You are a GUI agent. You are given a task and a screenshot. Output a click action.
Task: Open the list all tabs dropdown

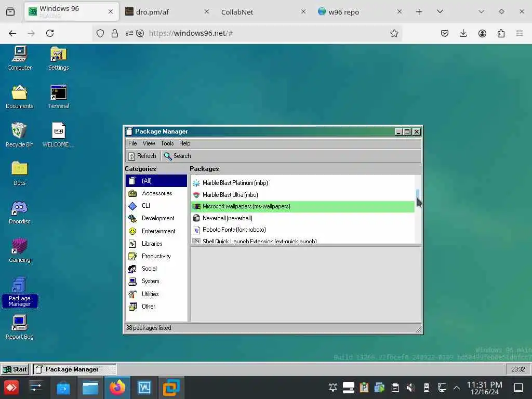tap(440, 11)
